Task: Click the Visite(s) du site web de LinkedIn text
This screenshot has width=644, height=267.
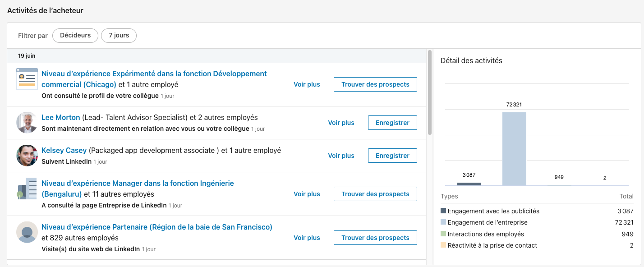Action: pos(91,249)
